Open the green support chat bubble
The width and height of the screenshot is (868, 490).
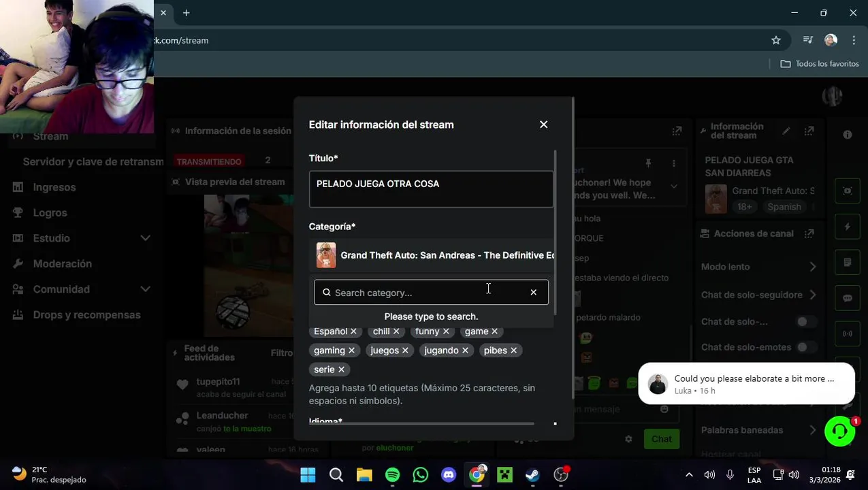(840, 431)
